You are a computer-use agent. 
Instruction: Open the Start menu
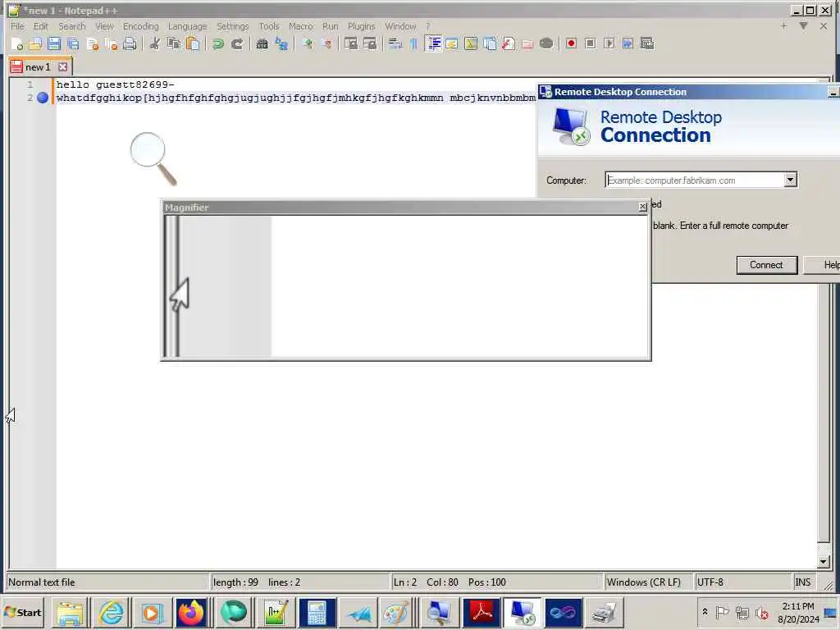pyautogui.click(x=23, y=612)
